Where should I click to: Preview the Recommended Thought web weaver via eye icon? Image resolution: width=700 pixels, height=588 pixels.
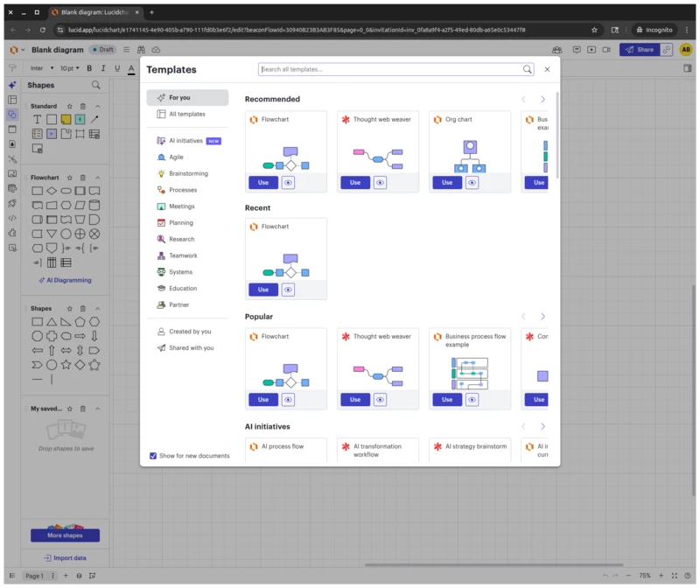[x=380, y=183]
